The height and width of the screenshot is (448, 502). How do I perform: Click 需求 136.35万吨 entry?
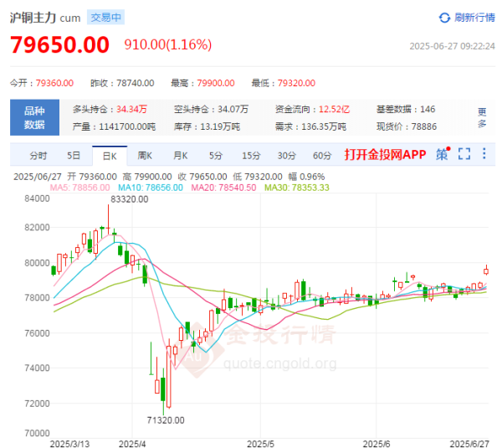point(310,126)
